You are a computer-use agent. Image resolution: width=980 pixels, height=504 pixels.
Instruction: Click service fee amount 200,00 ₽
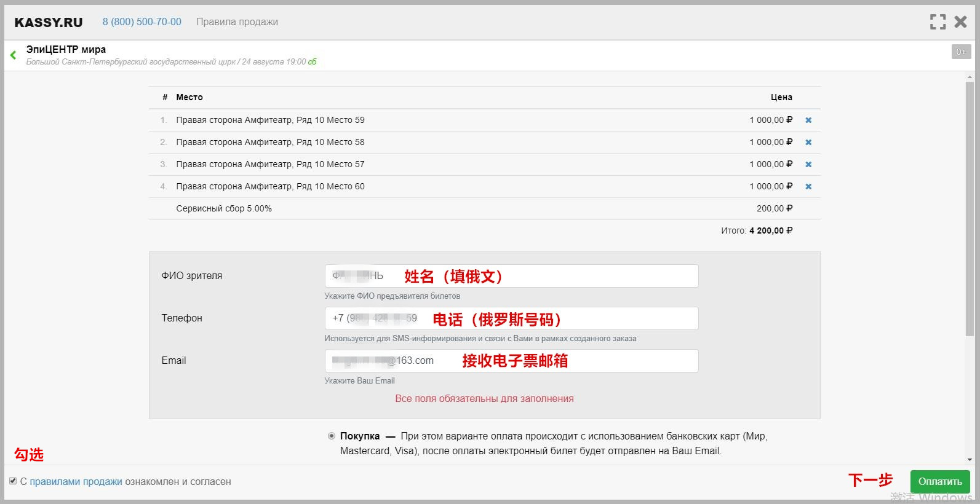pyautogui.click(x=775, y=209)
